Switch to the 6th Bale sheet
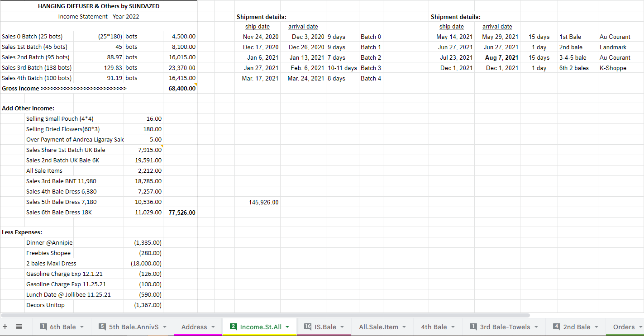This screenshot has height=336, width=644. [x=63, y=327]
